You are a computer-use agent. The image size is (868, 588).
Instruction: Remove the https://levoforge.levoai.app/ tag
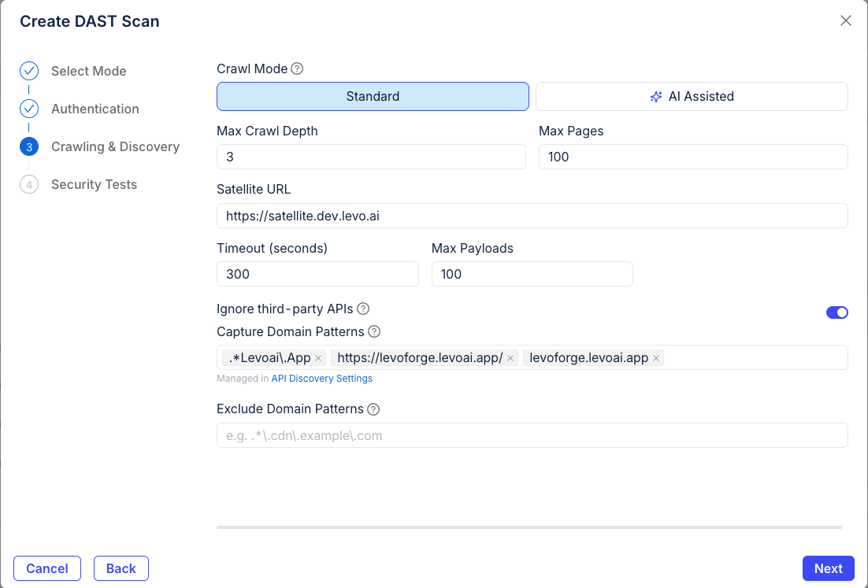[x=510, y=358]
